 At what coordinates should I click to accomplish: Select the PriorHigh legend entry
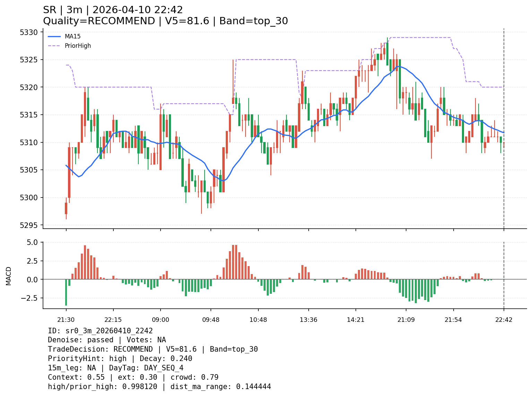click(x=78, y=46)
